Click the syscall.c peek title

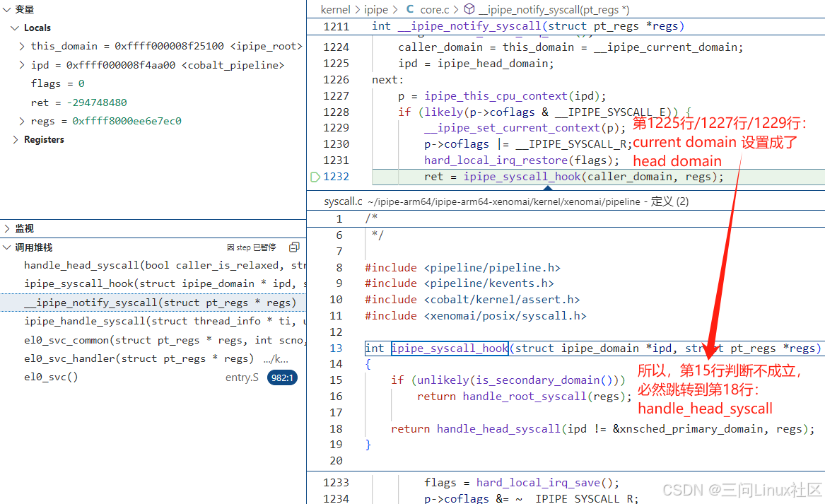(343, 201)
